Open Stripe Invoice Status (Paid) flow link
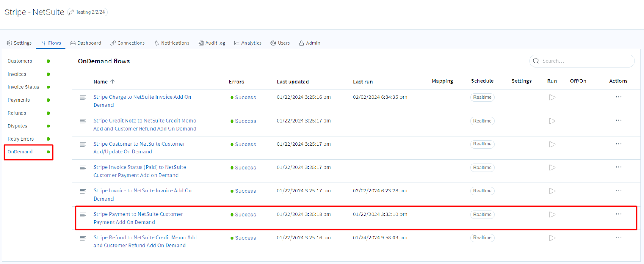The image size is (644, 264). 140,171
